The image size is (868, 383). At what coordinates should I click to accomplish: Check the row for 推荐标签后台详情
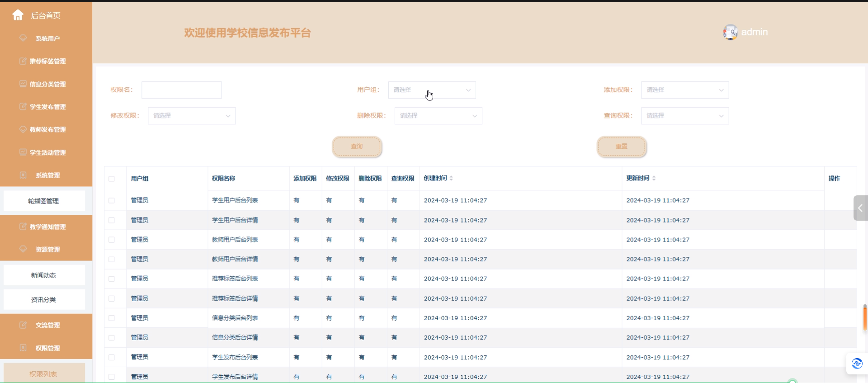coord(112,298)
